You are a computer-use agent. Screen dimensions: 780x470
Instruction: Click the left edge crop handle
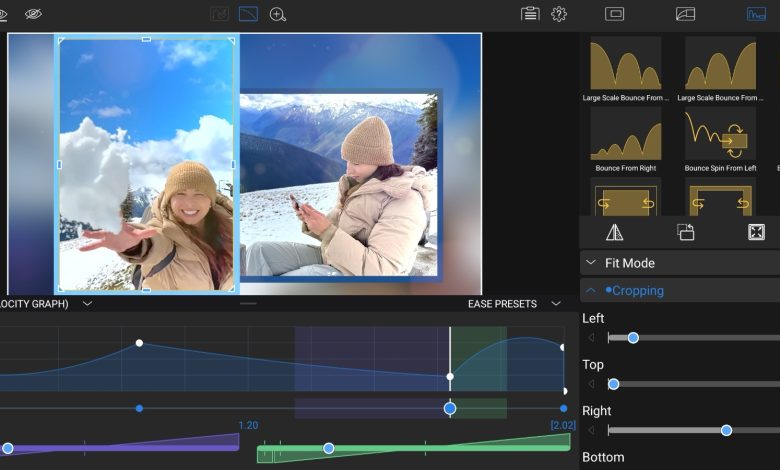pyautogui.click(x=60, y=164)
